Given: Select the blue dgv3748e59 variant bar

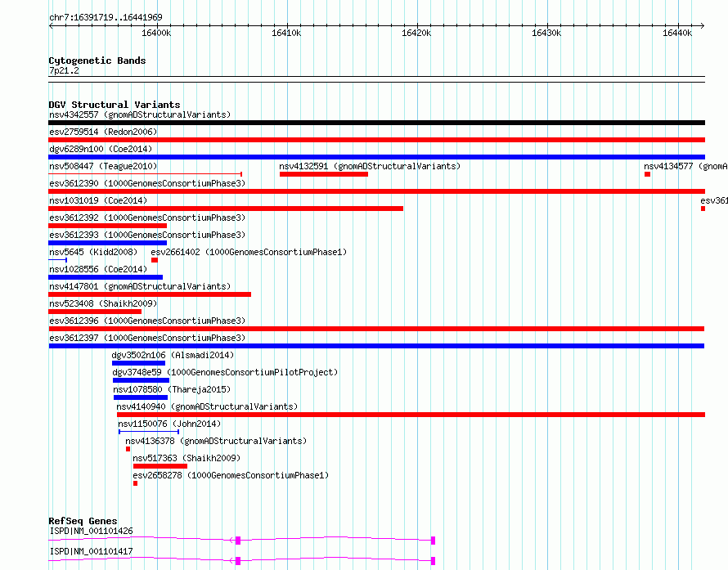Looking at the screenshot, I should coord(142,380).
